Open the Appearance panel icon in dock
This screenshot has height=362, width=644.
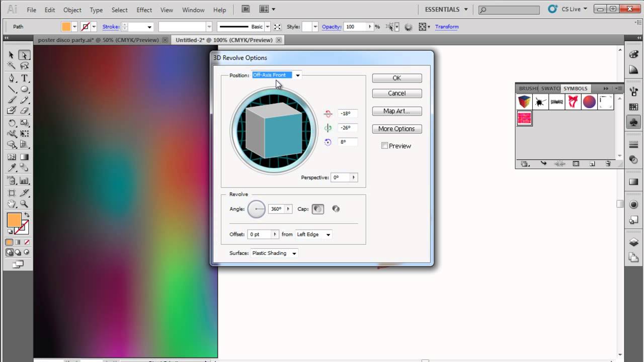point(633,205)
